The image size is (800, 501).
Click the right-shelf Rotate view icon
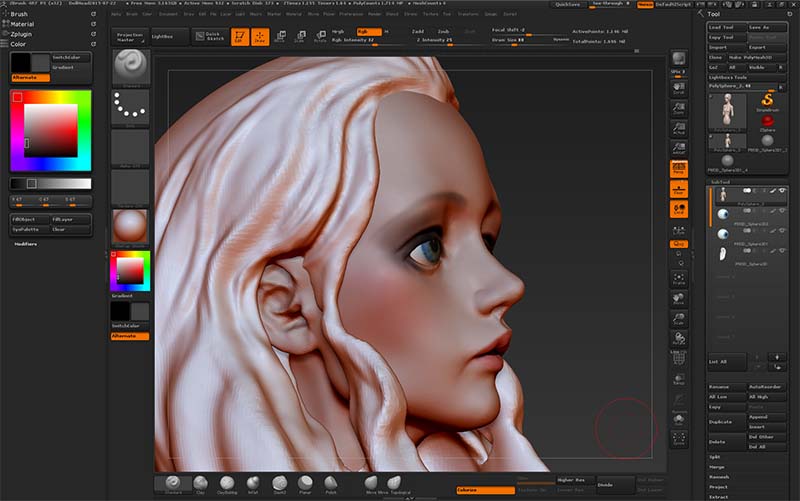click(x=679, y=339)
